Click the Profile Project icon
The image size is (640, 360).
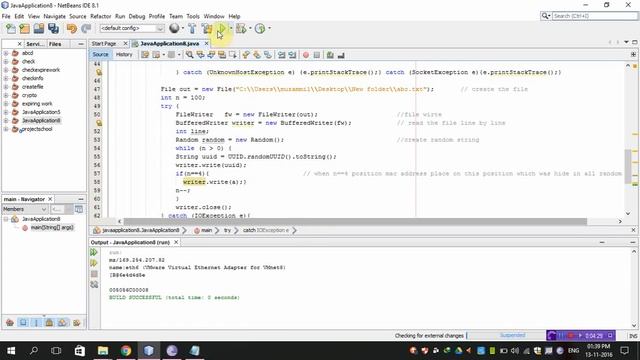tap(260, 29)
